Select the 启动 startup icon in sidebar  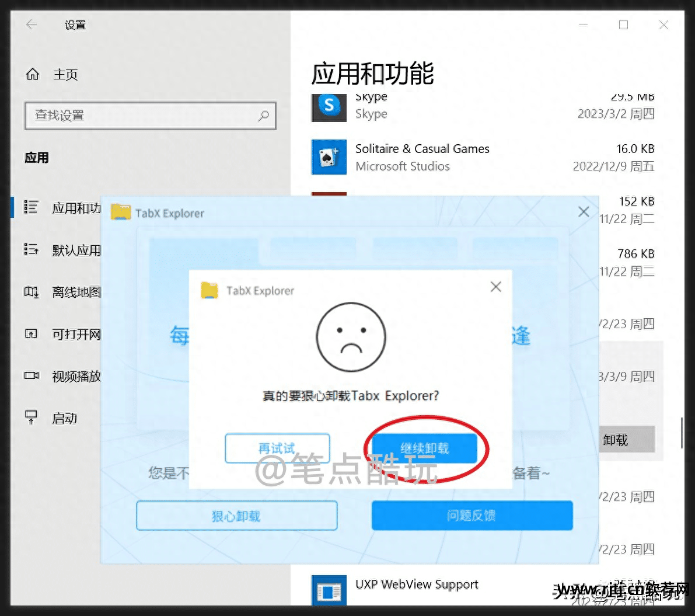click(31, 417)
